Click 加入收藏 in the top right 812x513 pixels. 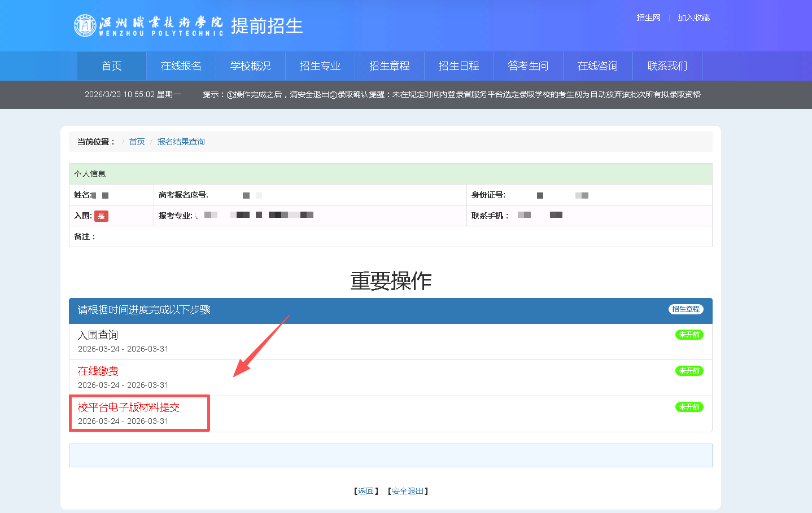click(x=693, y=17)
